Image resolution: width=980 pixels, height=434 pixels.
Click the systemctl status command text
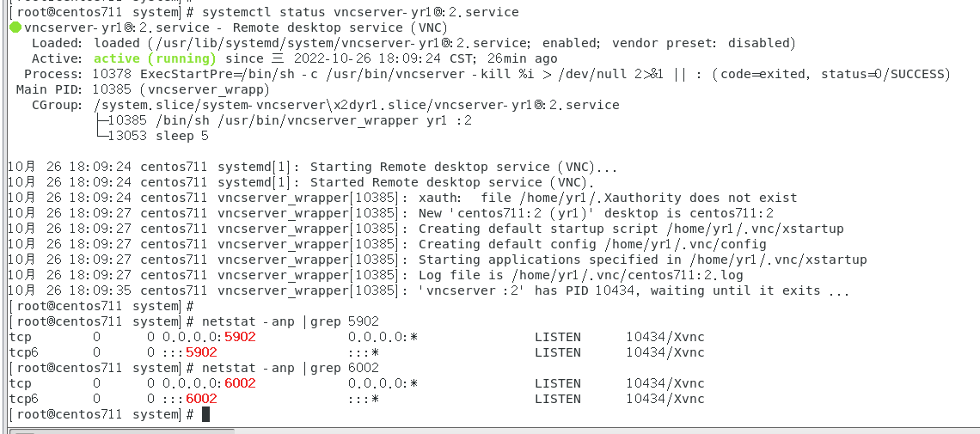tap(360, 12)
